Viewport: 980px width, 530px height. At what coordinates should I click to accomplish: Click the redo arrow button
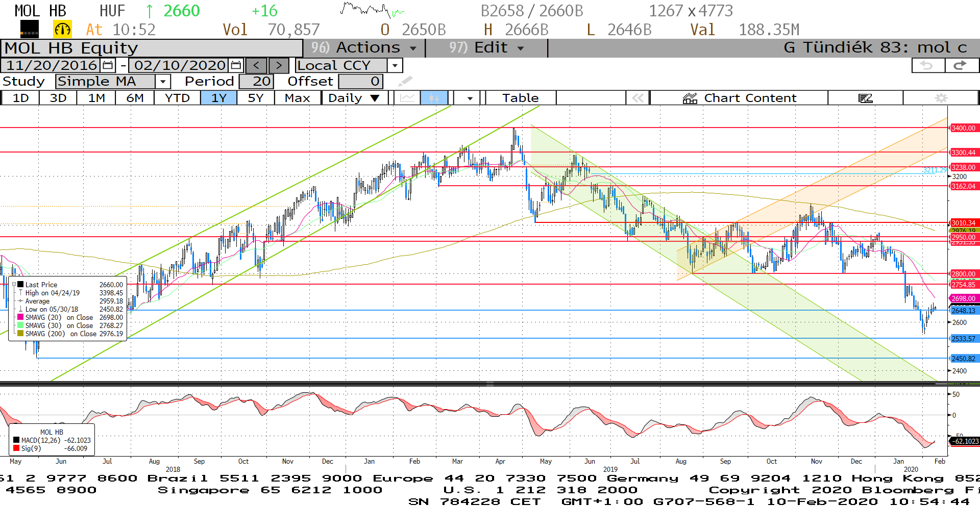961,65
